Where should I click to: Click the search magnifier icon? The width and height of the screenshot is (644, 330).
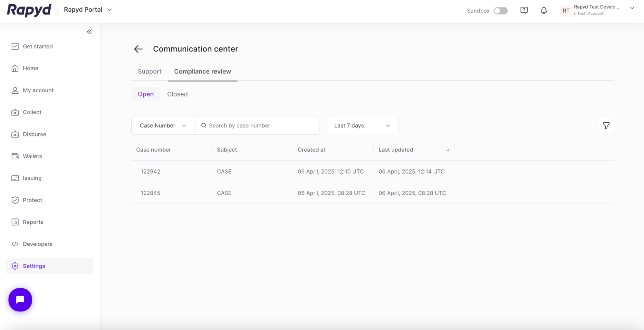(x=204, y=126)
